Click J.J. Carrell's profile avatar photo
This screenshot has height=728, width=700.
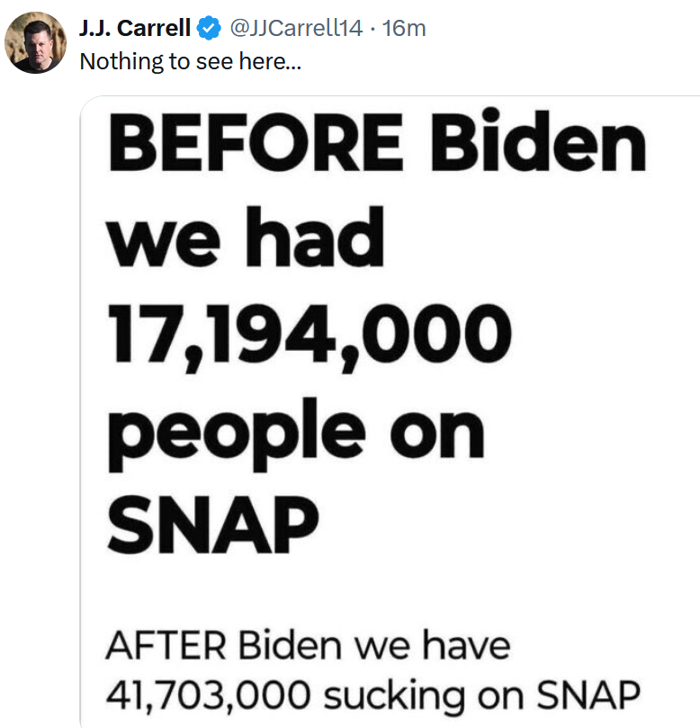click(37, 43)
